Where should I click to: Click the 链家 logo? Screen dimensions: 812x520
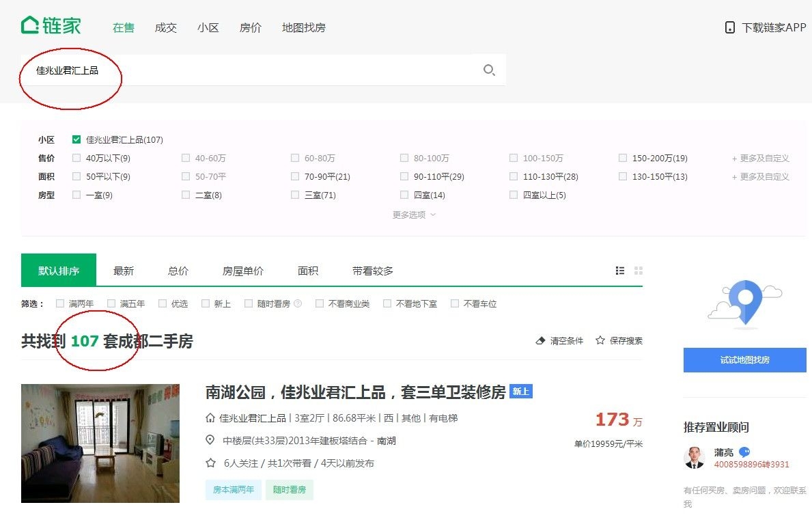coord(51,25)
